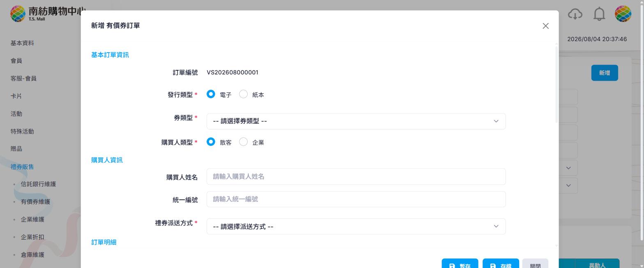The height and width of the screenshot is (268, 644).
Task: Open 基本資料 sidebar menu
Action: [x=22, y=43]
